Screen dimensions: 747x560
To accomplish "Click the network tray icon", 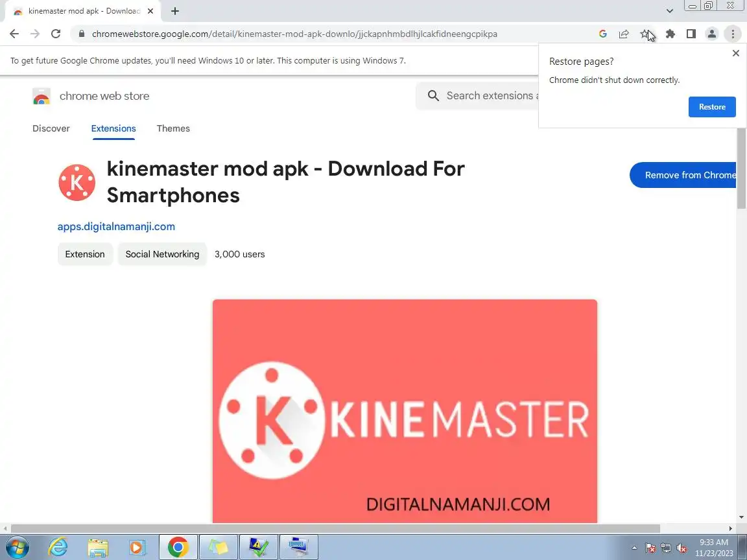I will pos(666,548).
